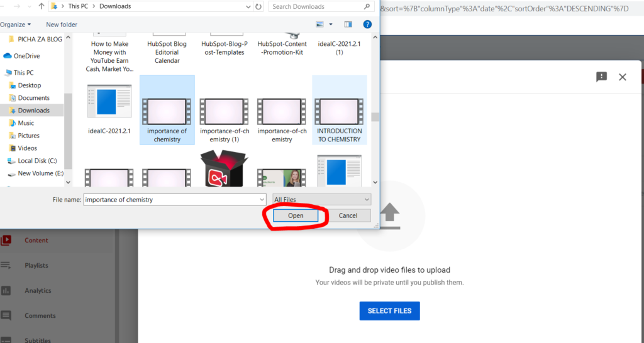Click the search magnifier icon
This screenshot has width=644, height=343.
(x=367, y=6)
